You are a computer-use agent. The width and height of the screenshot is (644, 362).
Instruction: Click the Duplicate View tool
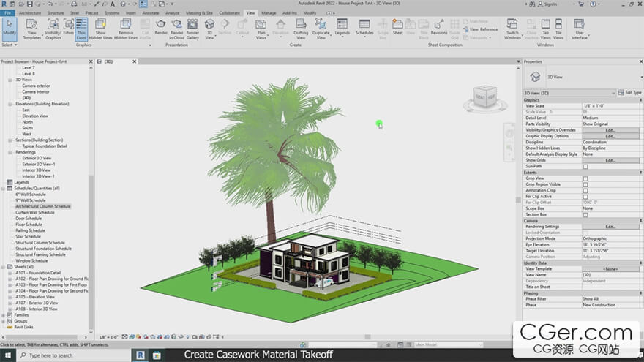(x=321, y=29)
